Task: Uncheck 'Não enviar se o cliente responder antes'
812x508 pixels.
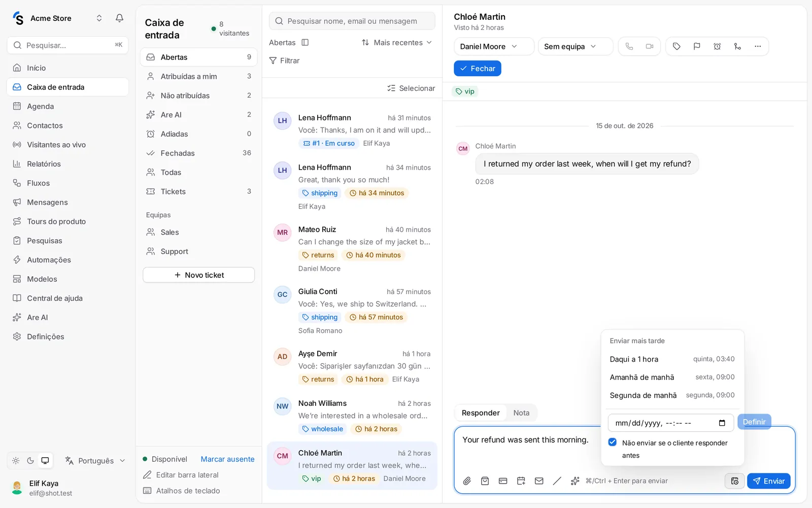Action: [613, 442]
